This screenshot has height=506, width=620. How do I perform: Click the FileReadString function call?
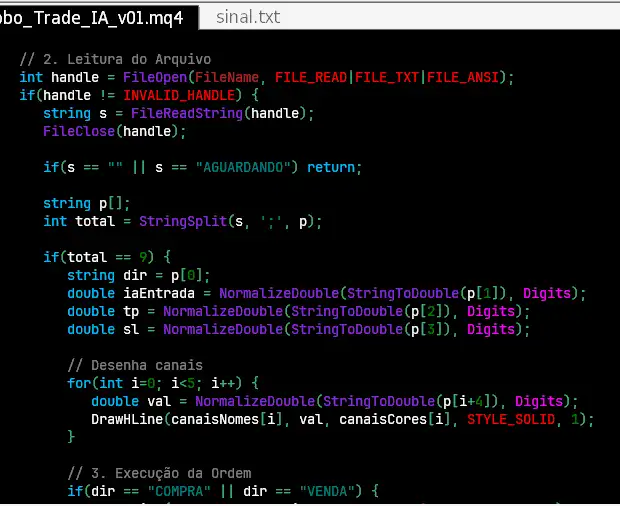click(187, 113)
